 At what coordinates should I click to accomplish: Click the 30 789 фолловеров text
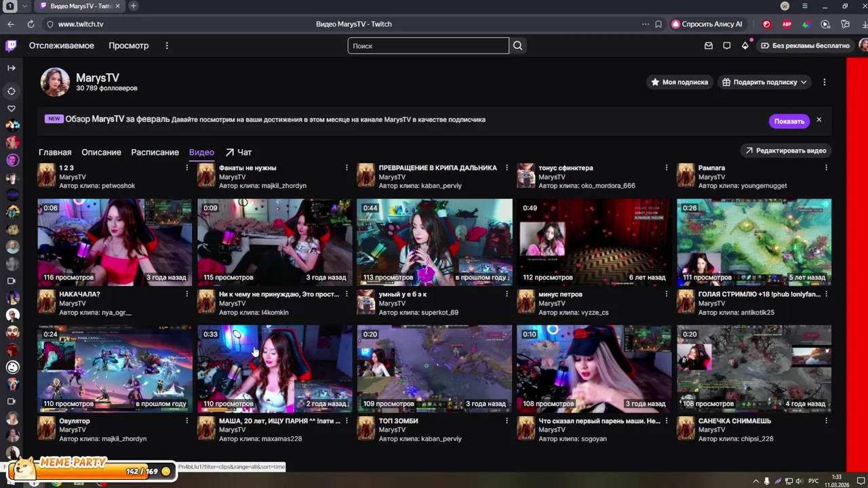106,88
